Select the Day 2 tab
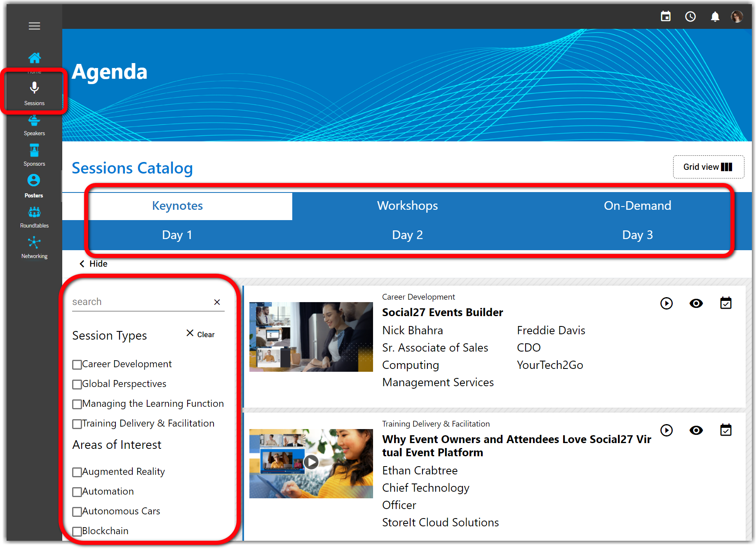The image size is (756, 549). point(407,235)
